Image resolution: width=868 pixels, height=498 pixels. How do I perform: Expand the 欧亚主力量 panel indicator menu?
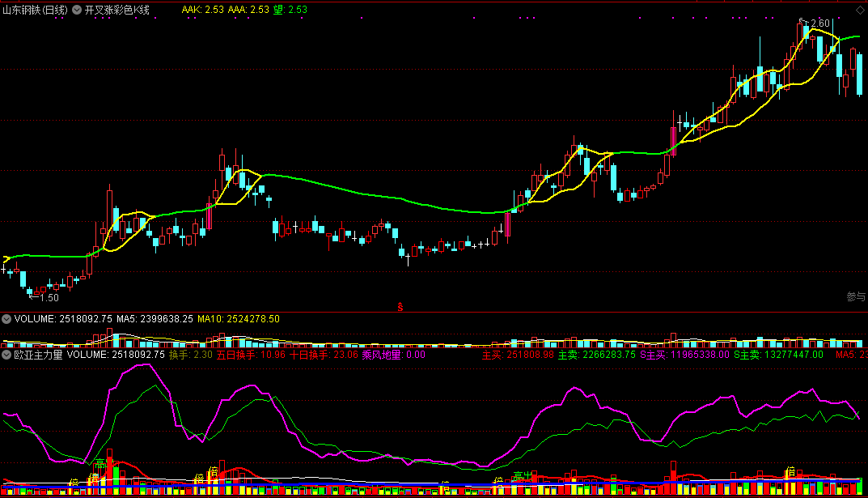click(x=6, y=355)
